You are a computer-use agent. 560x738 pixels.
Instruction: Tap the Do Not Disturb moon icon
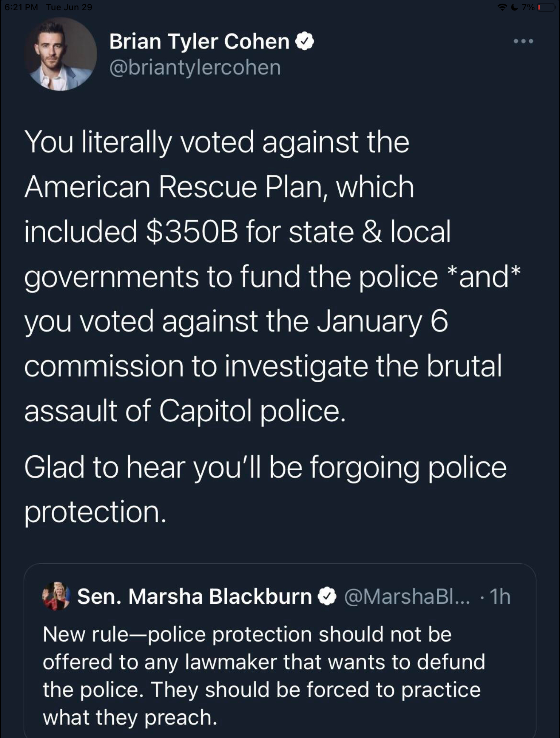(514, 7)
